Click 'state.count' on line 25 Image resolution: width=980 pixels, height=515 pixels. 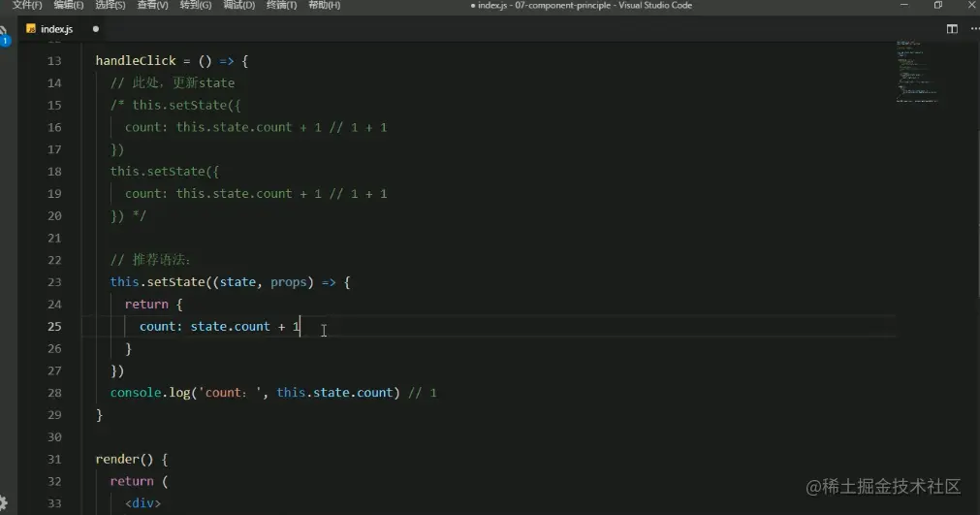(230, 326)
